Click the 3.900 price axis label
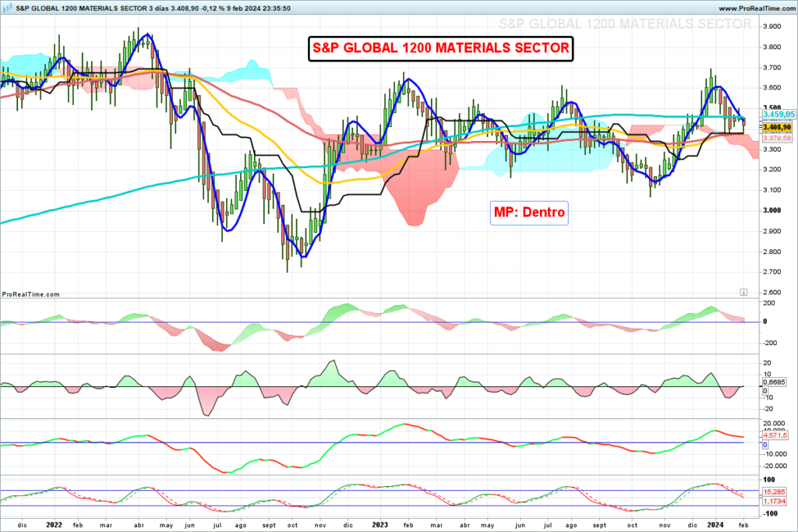Viewport: 798px width, 532px height. [x=772, y=26]
